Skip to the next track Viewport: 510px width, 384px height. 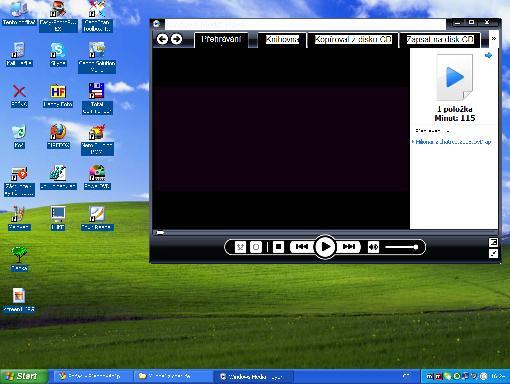349,247
